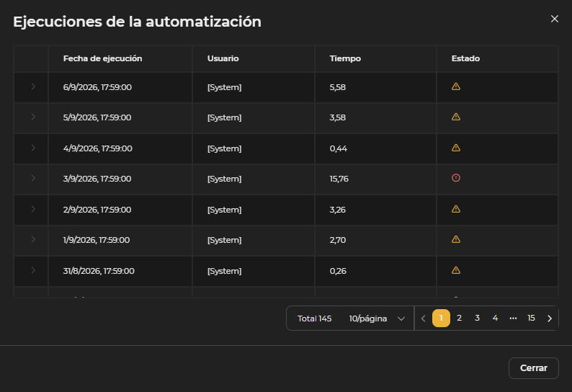
Task: Expand the 1/9/2026 execution row
Action: point(33,240)
